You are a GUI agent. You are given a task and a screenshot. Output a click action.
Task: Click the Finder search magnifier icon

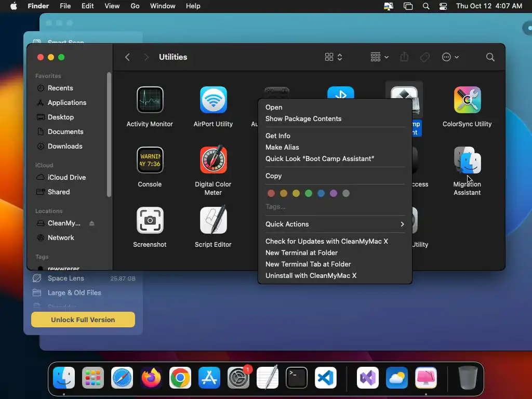pos(490,57)
